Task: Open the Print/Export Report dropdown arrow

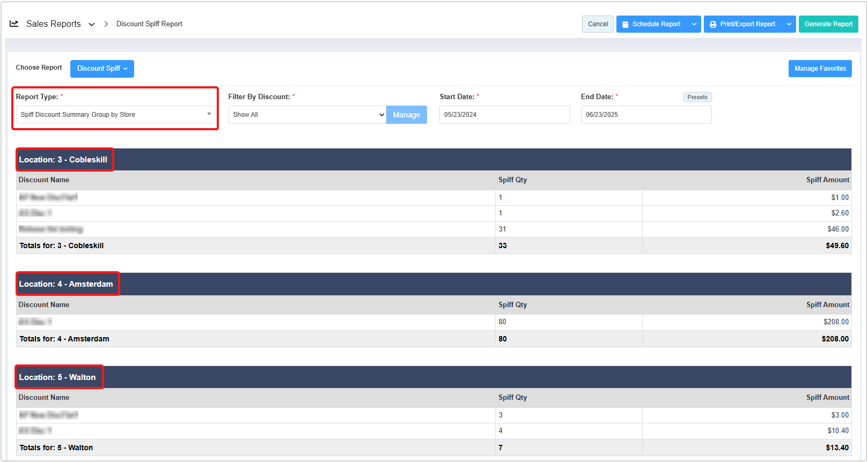Action: pyautogui.click(x=789, y=24)
